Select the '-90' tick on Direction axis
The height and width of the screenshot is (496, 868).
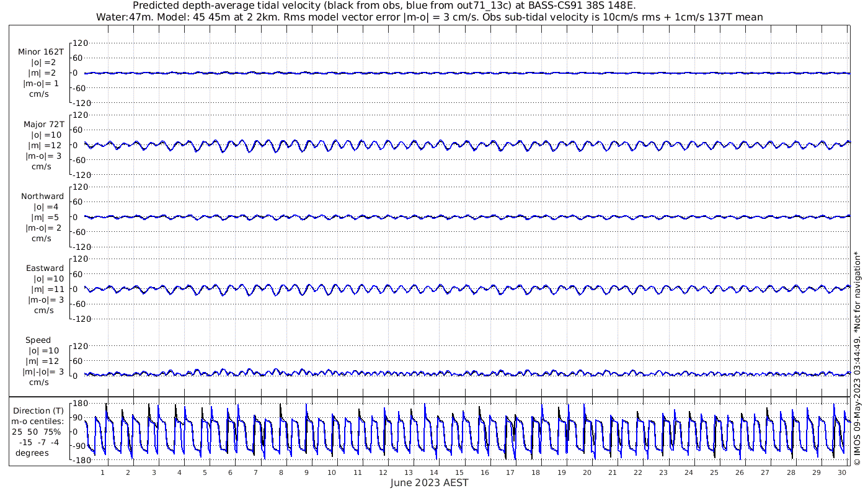78,446
